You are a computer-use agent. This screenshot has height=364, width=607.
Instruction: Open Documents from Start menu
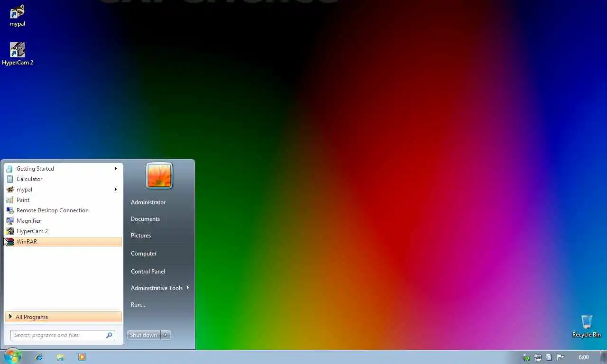coord(145,219)
